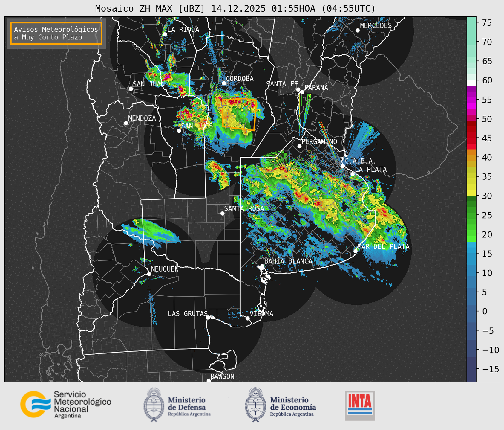Click the Servicio Meteorológico Nacional logo
This screenshot has height=430, width=504.
click(65, 404)
